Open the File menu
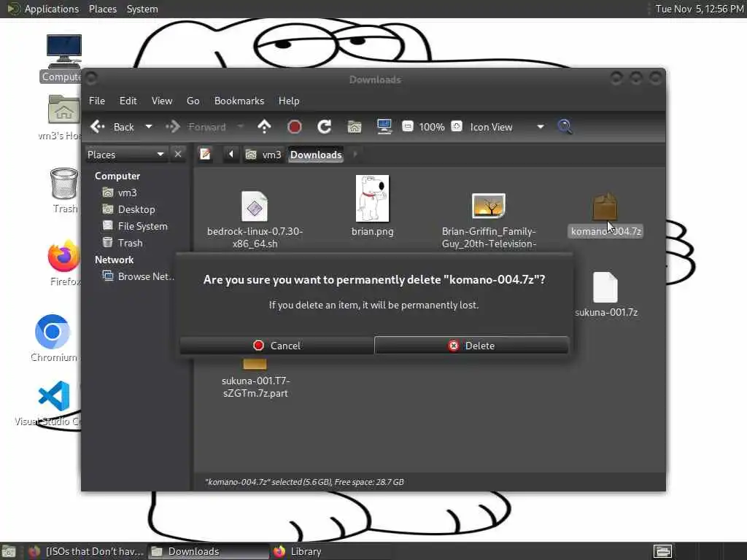747x560 pixels. [97, 101]
